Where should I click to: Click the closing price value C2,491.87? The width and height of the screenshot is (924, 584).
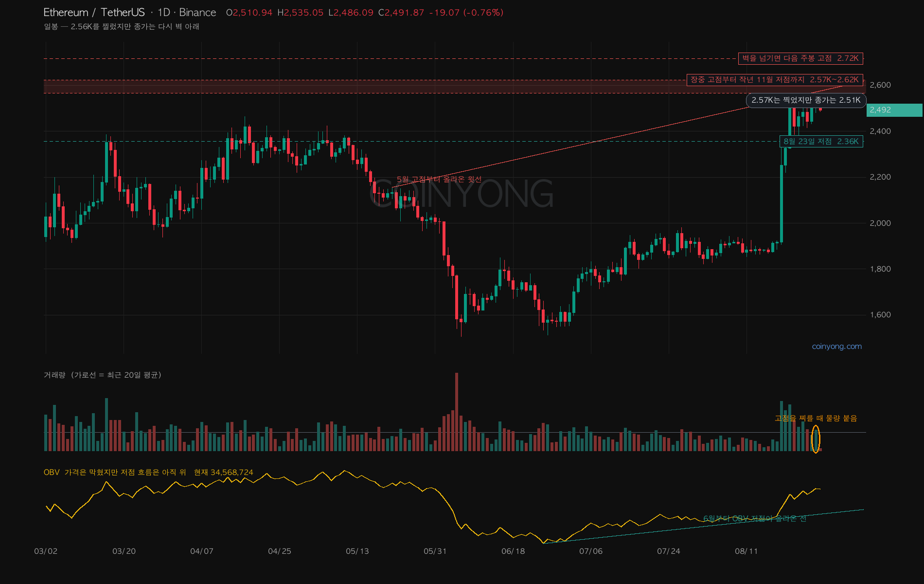[401, 13]
